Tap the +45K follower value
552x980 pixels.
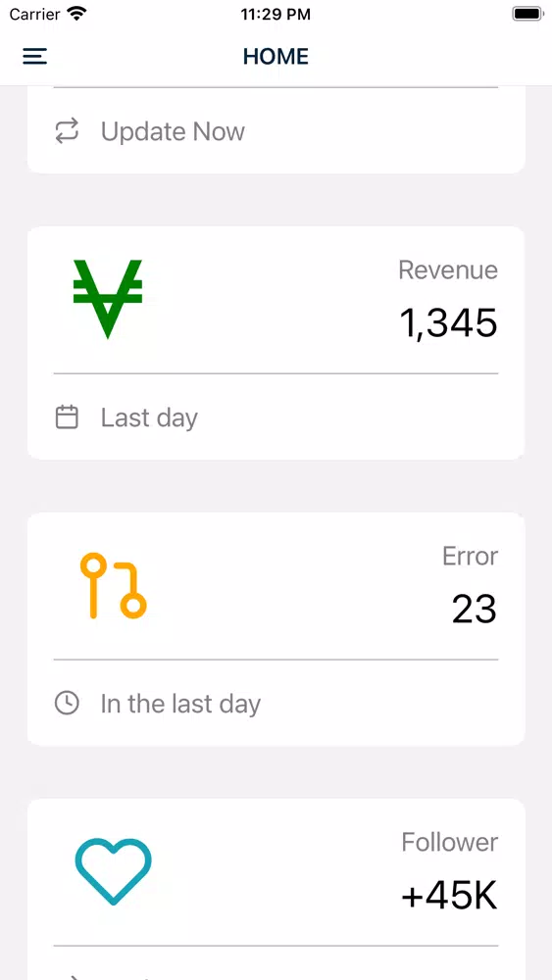[x=449, y=896]
